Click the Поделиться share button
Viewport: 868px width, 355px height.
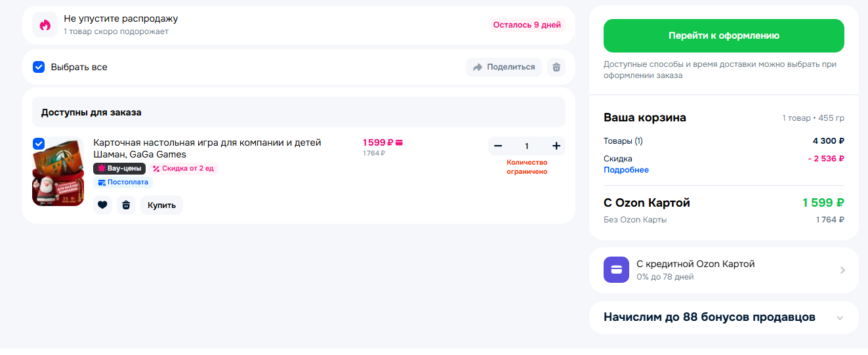tap(504, 67)
